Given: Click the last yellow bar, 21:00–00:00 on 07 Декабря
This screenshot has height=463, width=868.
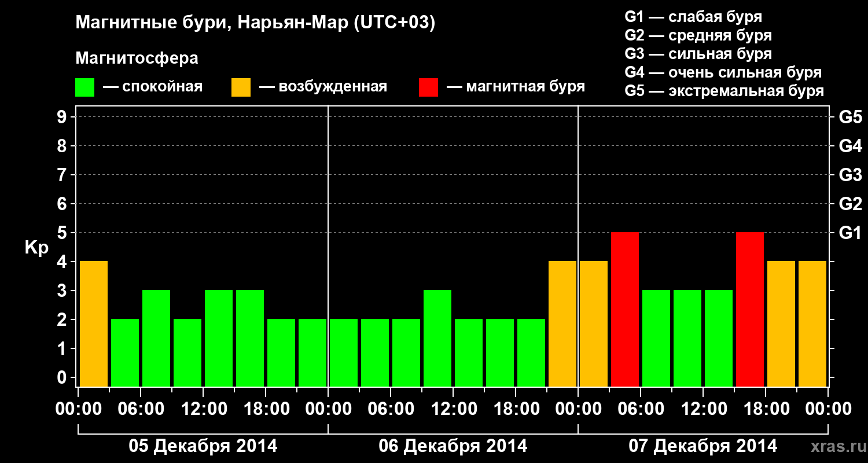Looking at the screenshot, I should 812,324.
